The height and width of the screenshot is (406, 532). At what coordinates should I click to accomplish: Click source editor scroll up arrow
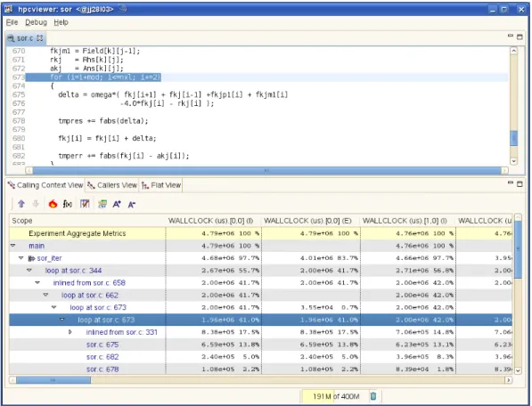click(x=513, y=51)
